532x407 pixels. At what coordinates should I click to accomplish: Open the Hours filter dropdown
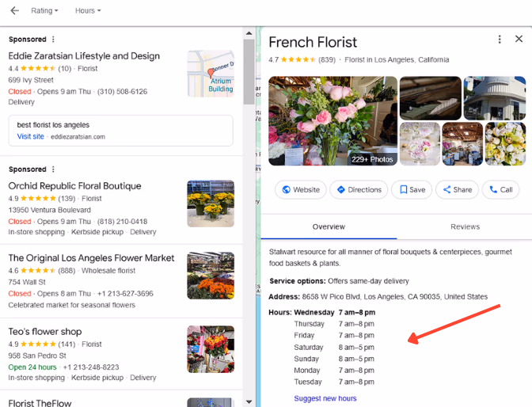coord(88,10)
